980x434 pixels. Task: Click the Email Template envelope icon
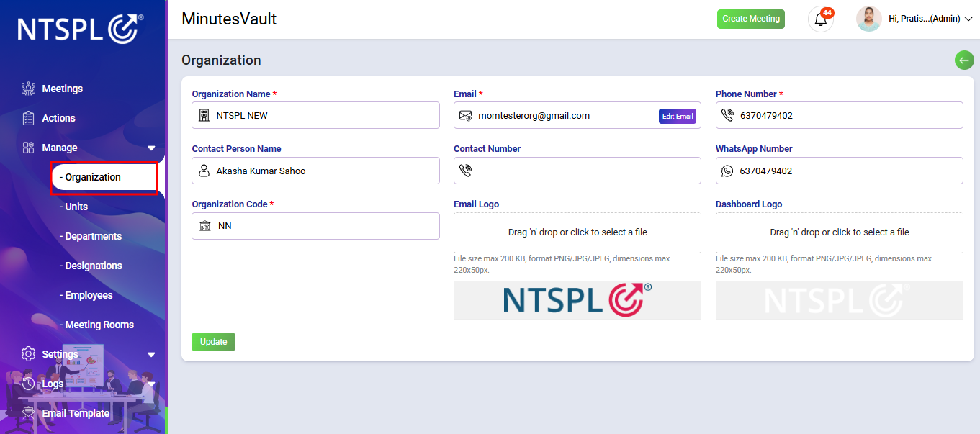click(28, 413)
